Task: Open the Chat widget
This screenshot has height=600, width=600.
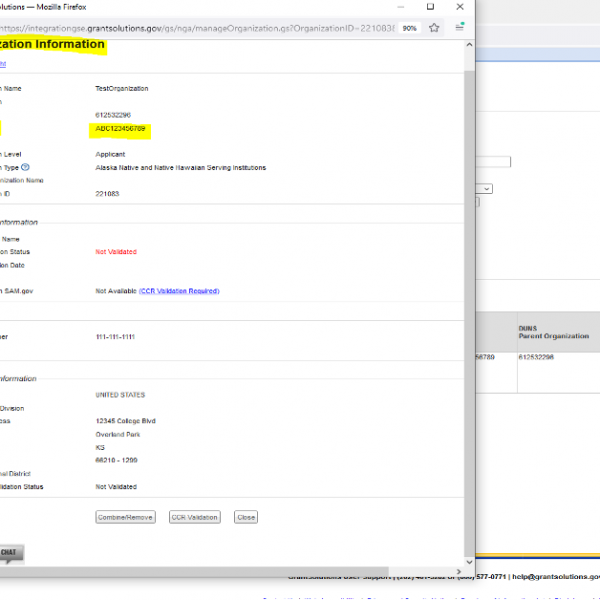Action: click(x=10, y=553)
